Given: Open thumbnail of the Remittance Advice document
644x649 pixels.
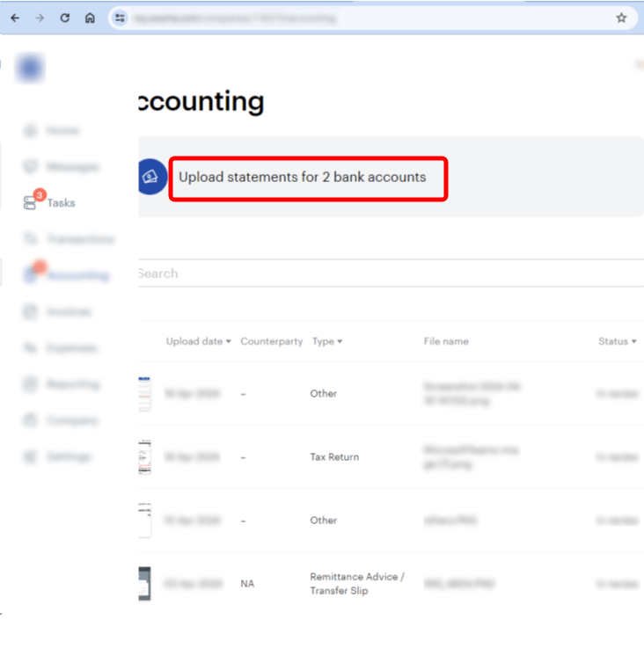Looking at the screenshot, I should (144, 584).
